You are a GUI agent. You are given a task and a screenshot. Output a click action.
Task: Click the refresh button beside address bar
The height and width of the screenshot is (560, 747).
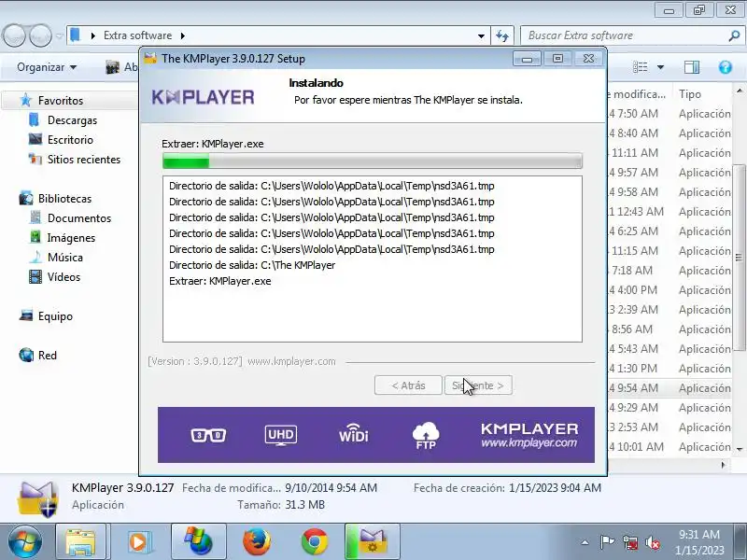click(502, 35)
